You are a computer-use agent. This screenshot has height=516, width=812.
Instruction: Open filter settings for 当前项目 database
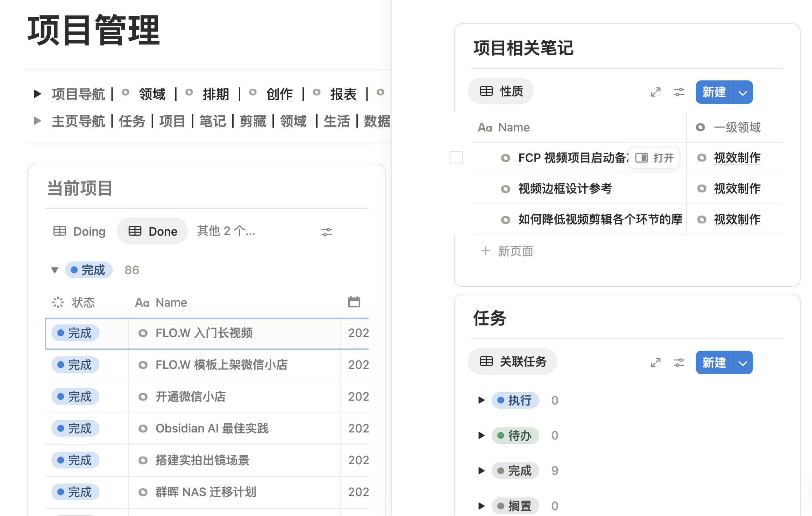point(326,232)
